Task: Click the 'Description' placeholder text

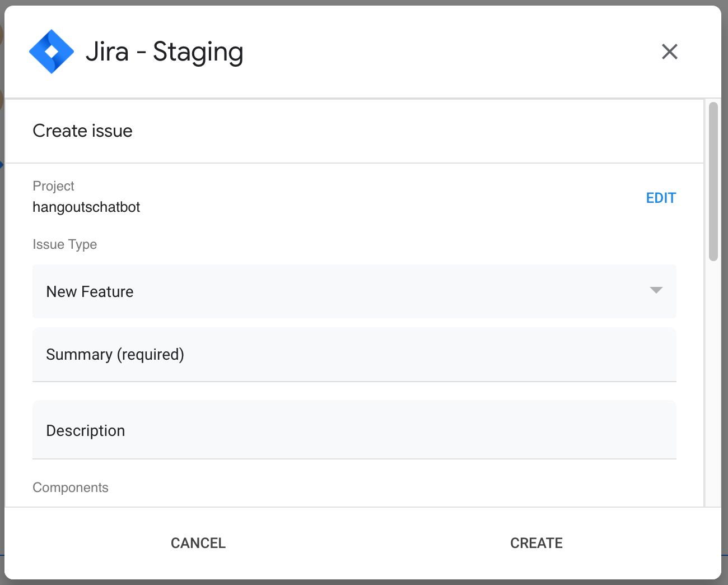Action: 86,430
